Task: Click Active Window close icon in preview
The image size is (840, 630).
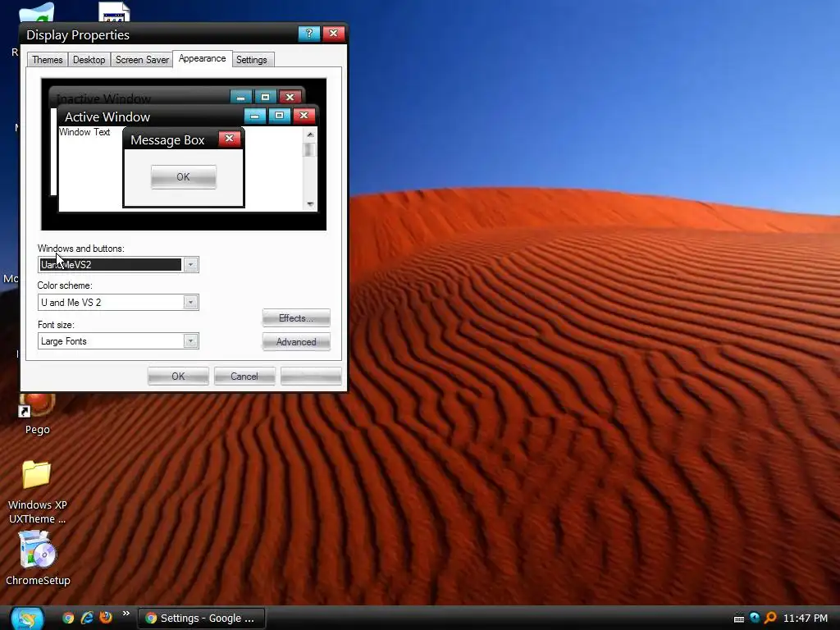Action: pyautogui.click(x=304, y=115)
